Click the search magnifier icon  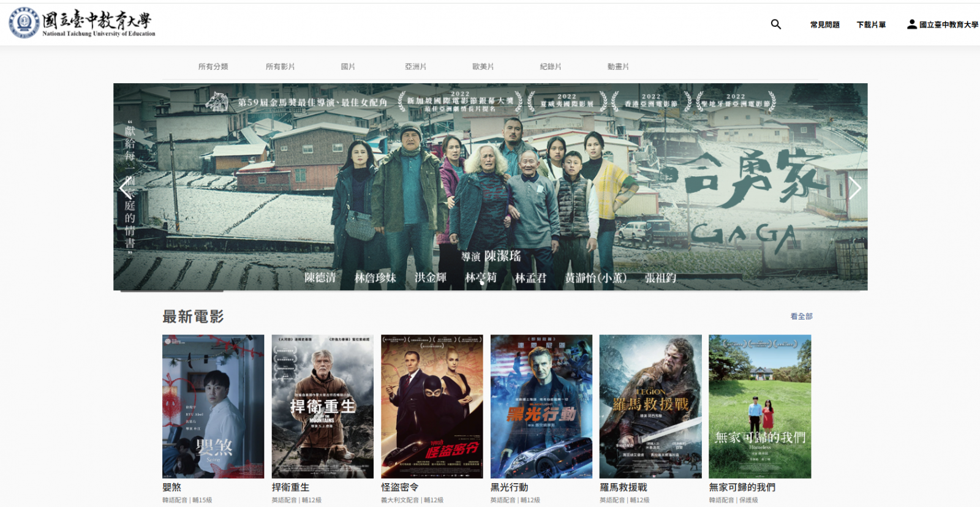coord(775,24)
